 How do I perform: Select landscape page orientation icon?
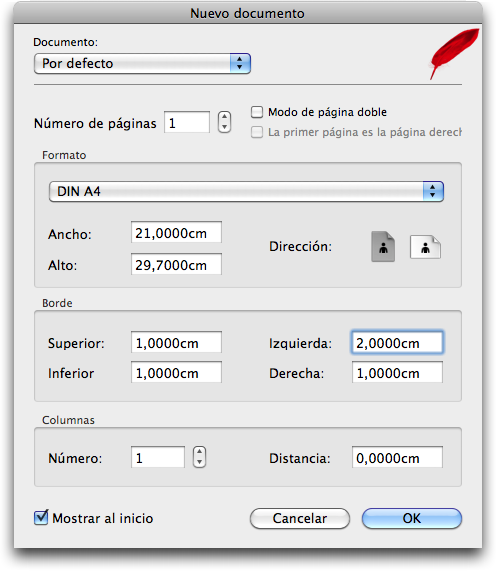click(x=425, y=247)
